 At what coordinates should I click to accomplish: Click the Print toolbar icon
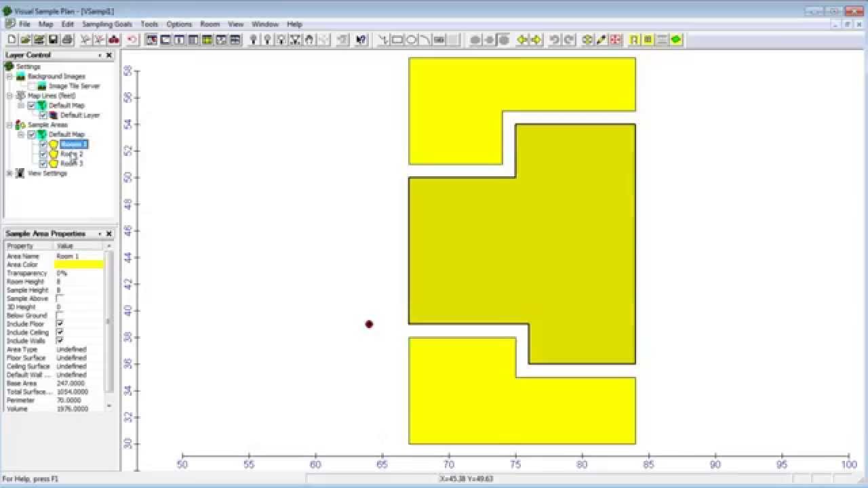[66, 40]
